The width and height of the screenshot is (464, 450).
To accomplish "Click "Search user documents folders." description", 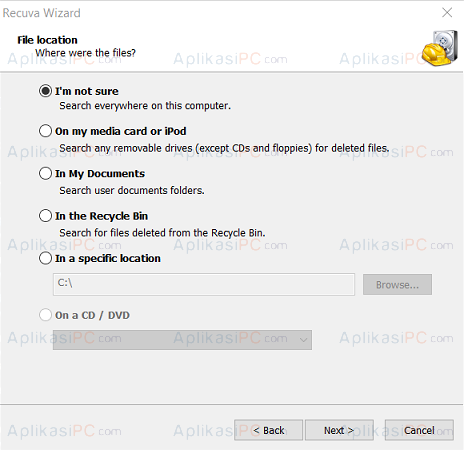I will coord(132,190).
